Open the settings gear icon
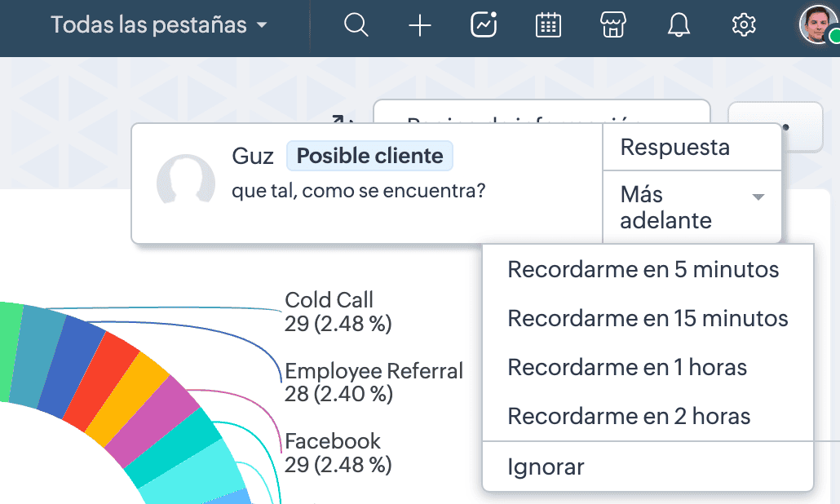 pos(744,24)
